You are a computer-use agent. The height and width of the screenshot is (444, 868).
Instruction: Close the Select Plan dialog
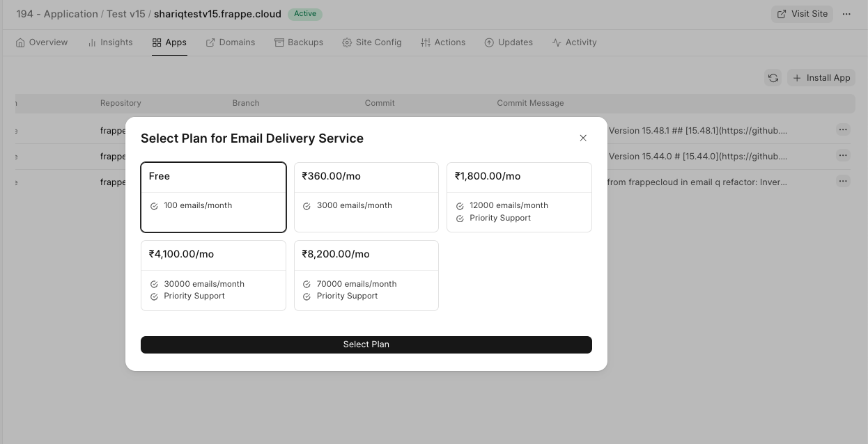583,138
